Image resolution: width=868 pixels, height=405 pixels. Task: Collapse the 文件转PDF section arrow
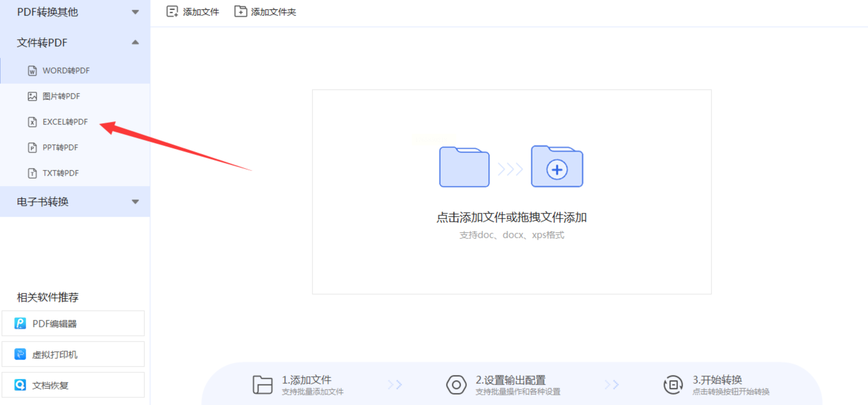tap(135, 42)
